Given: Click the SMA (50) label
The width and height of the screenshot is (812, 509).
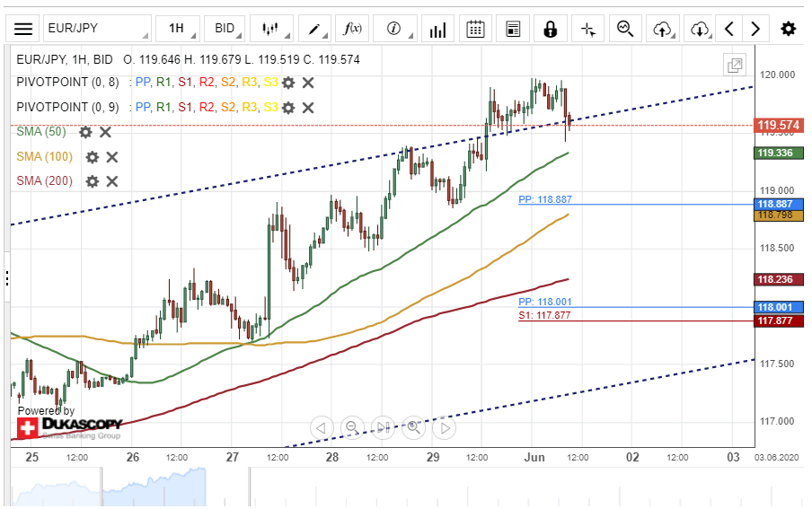Looking at the screenshot, I should [41, 132].
